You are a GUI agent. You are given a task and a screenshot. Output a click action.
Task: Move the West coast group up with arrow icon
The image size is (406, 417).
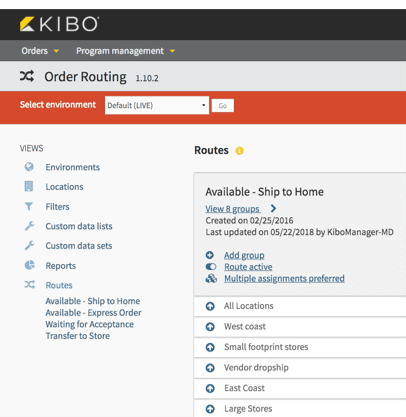tap(210, 327)
